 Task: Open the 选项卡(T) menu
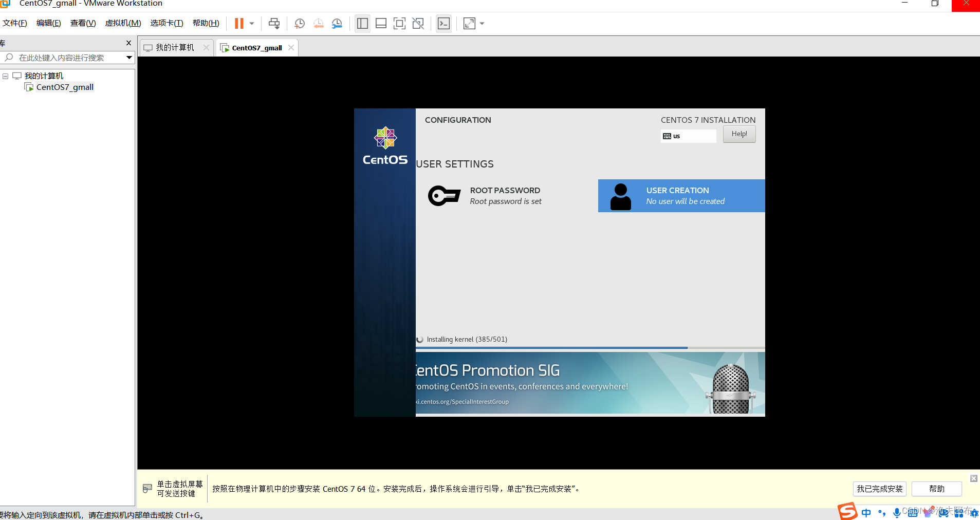(167, 23)
